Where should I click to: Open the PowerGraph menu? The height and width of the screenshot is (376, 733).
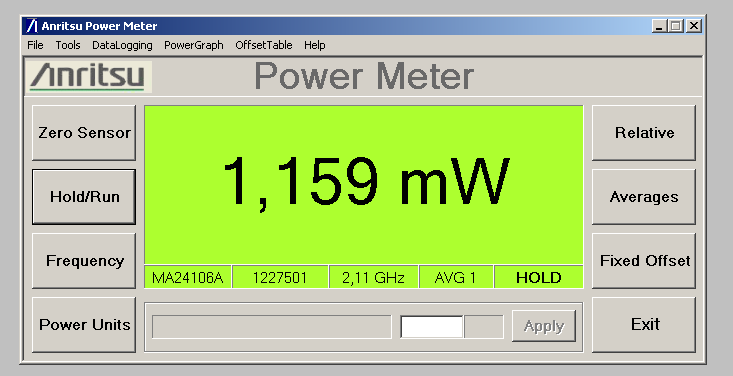tap(194, 45)
